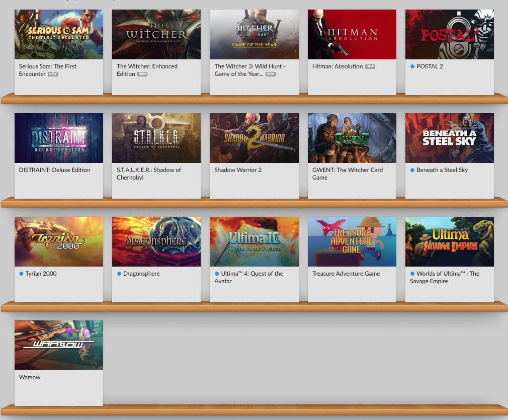Open the POSTAL 2 cover image

coord(450,34)
